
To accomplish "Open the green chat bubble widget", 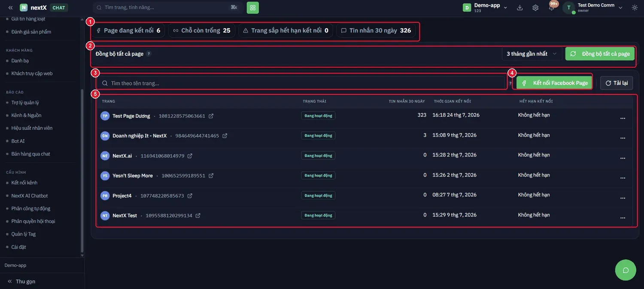I will 626,270.
